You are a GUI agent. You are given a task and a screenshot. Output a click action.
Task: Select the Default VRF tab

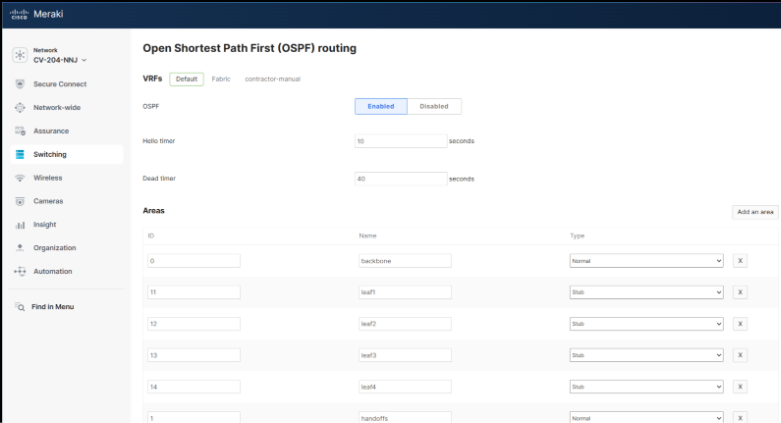[x=186, y=79]
